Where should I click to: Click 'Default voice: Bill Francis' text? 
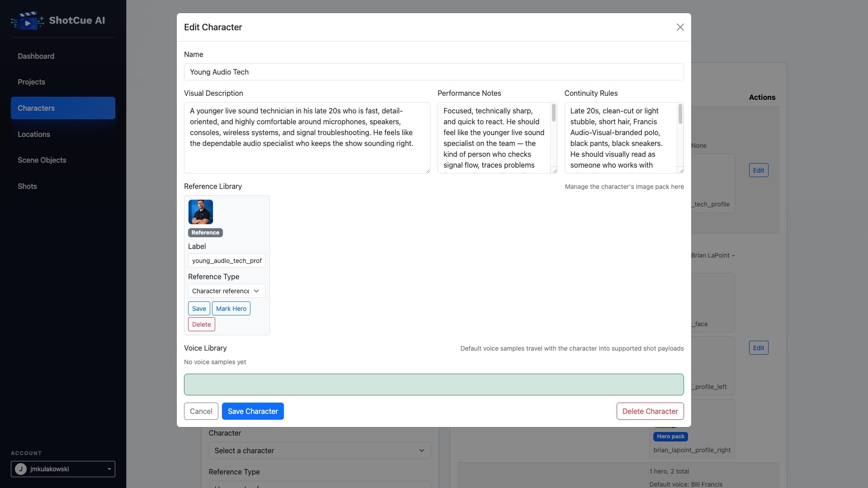pyautogui.click(x=686, y=484)
